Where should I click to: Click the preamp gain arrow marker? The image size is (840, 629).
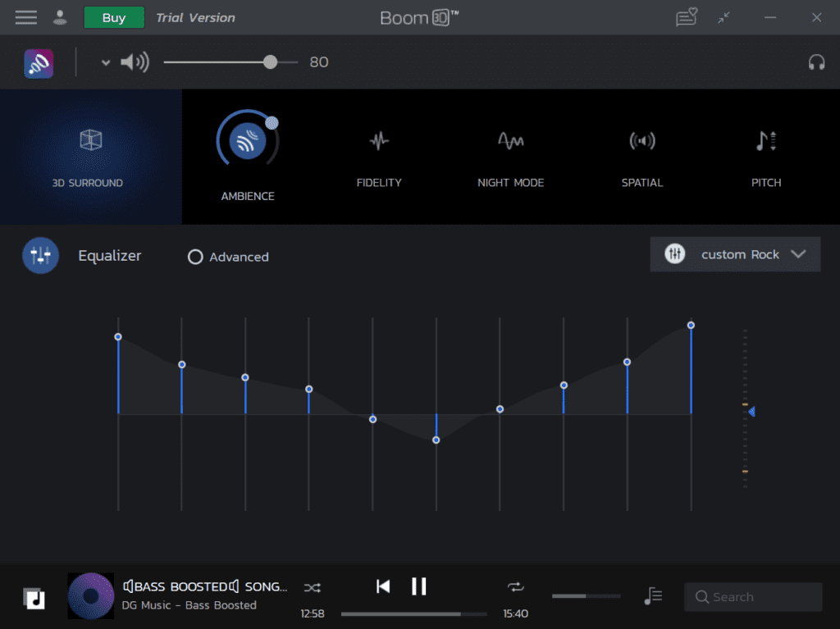coord(752,412)
